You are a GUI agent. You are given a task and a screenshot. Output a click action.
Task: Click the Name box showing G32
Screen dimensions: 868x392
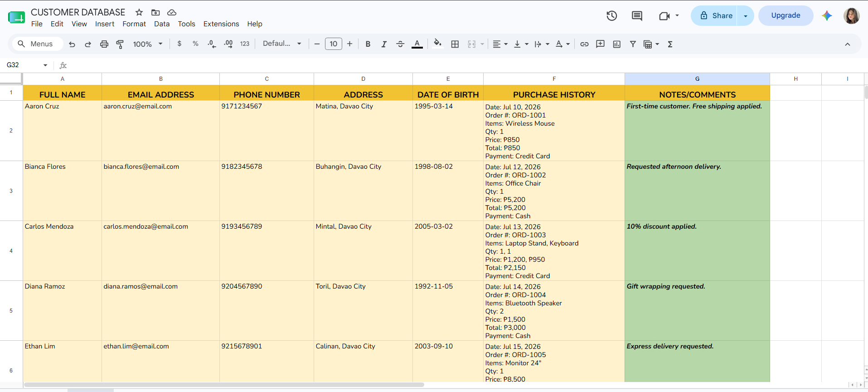click(x=23, y=65)
